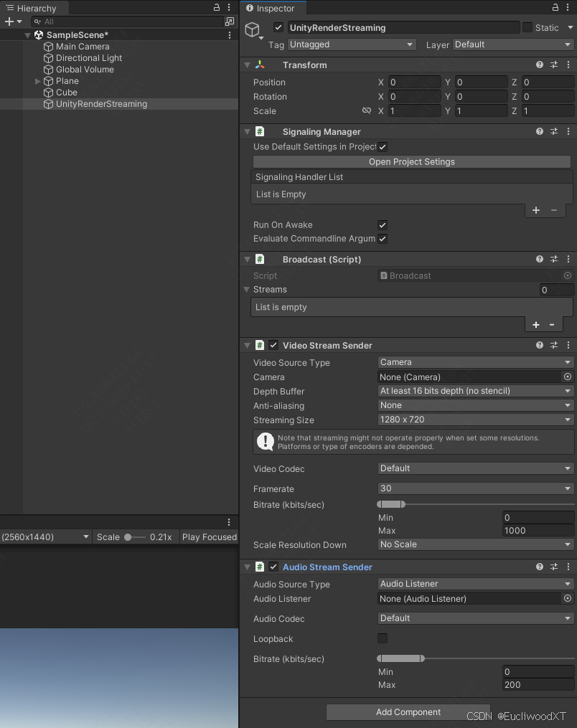Open Streaming Size dropdown
This screenshot has height=728, width=577.
[476, 420]
